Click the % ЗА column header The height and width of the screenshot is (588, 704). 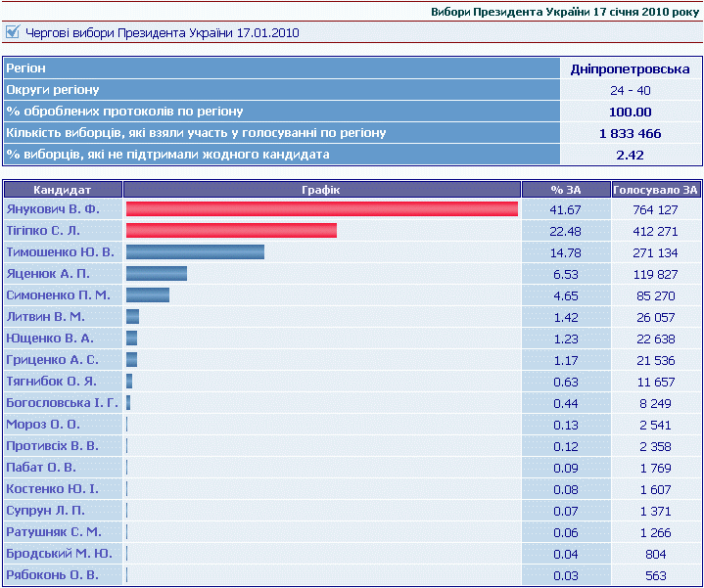[565, 190]
